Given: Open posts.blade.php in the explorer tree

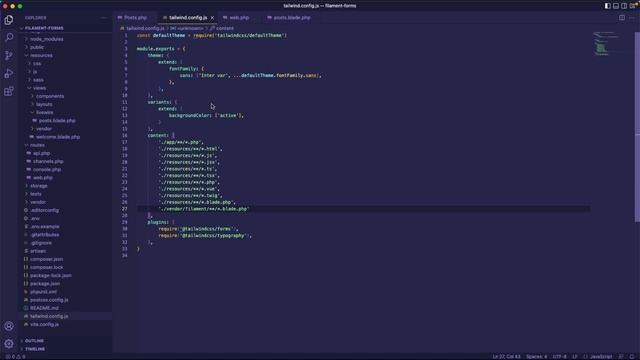Looking at the screenshot, I should [57, 121].
